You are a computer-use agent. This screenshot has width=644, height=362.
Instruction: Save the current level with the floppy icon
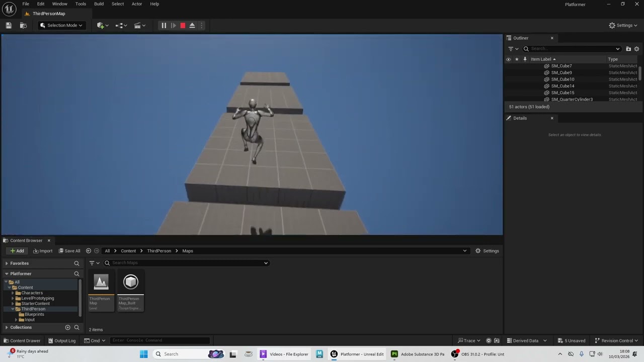tap(9, 25)
